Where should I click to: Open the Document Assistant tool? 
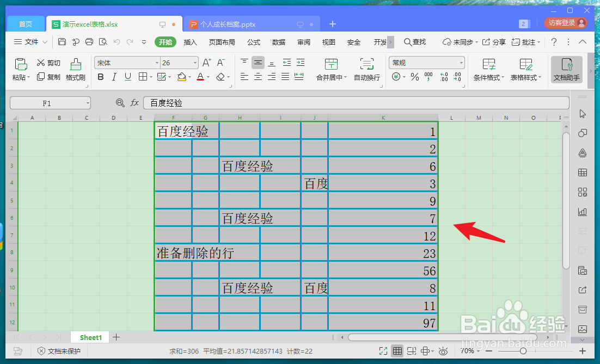point(567,69)
